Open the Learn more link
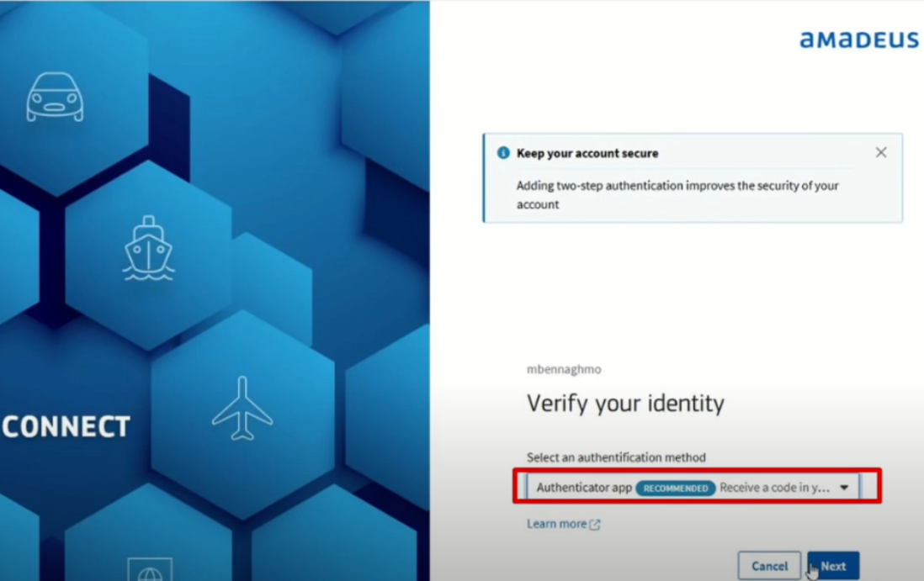 [556, 524]
